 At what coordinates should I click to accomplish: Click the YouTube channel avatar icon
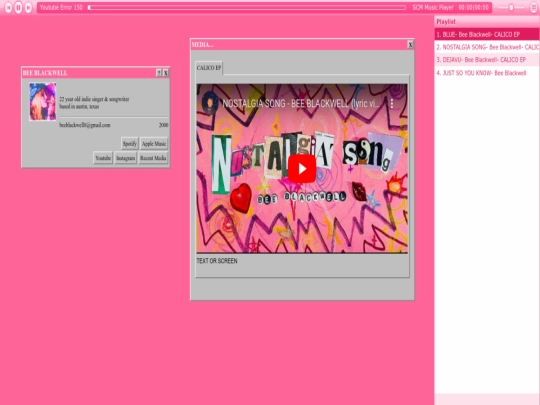pyautogui.click(x=210, y=103)
